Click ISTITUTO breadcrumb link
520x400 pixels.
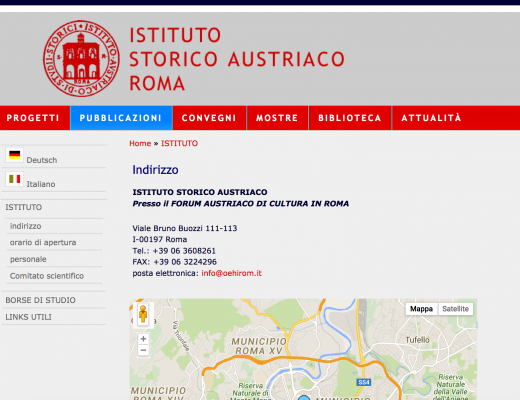[179, 143]
